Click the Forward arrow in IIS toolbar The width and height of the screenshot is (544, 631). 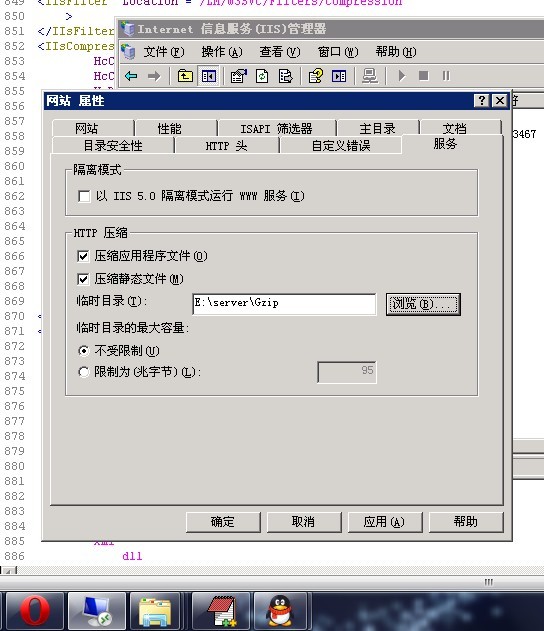[x=154, y=76]
